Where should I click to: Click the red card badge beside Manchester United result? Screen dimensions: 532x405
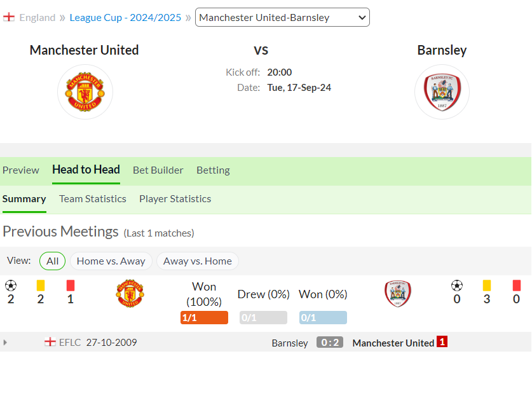click(442, 341)
